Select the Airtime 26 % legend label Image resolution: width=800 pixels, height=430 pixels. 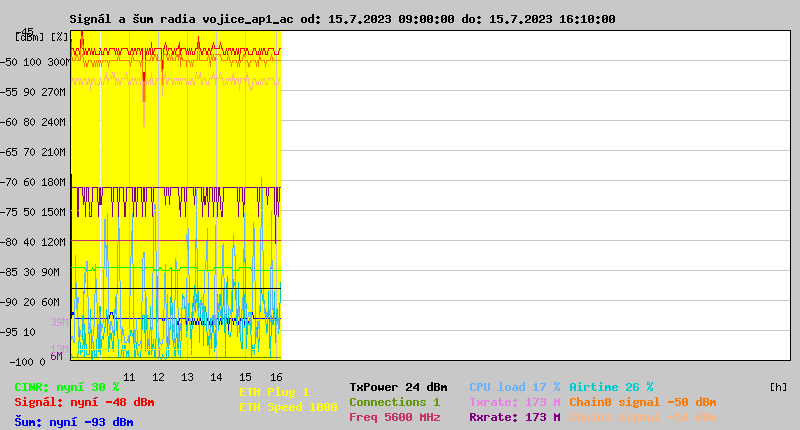(x=611, y=387)
